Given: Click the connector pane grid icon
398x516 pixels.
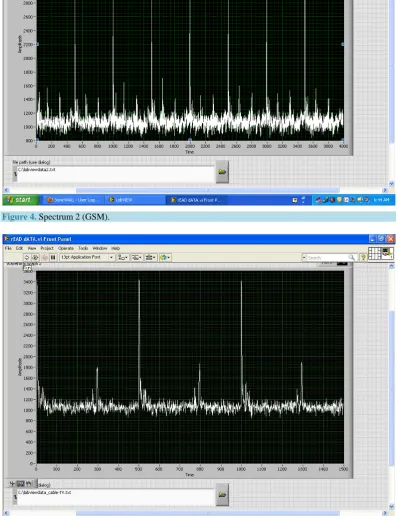Looking at the screenshot, I should click(x=374, y=253).
